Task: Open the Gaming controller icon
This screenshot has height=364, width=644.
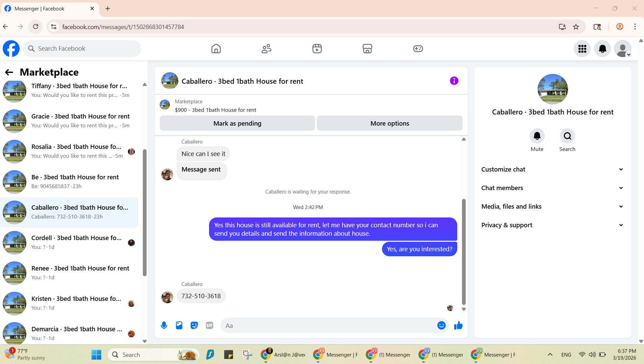Action: tap(418, 49)
